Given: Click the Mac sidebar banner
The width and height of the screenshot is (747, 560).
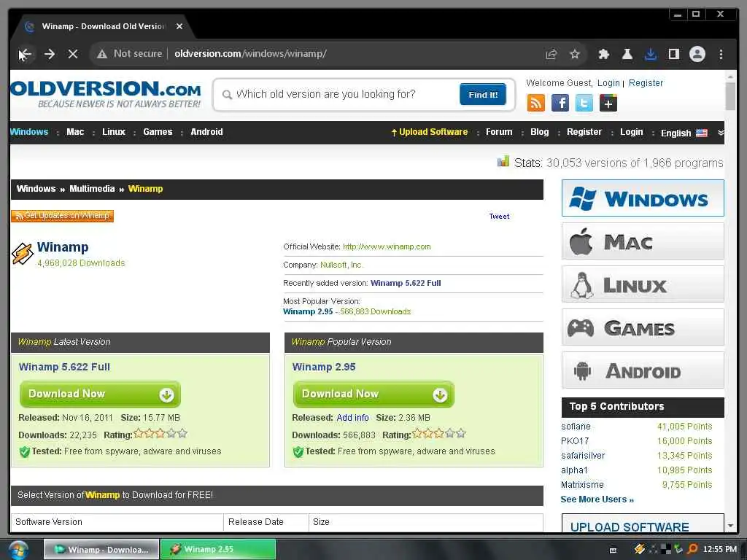Looking at the screenshot, I should click(643, 241).
